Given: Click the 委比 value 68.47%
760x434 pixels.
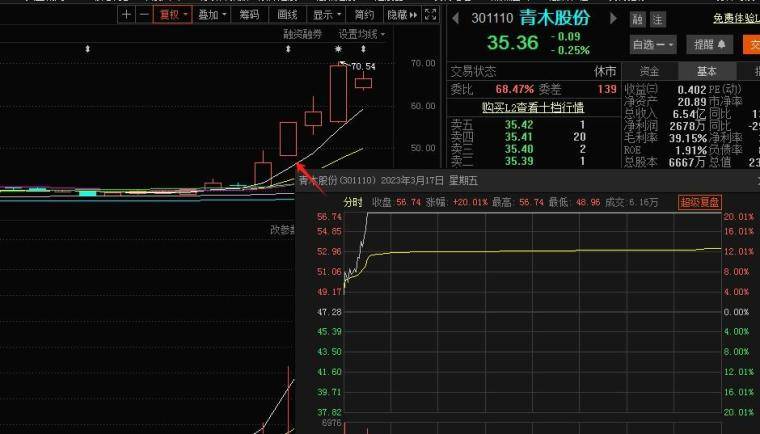Looking at the screenshot, I should 514,89.
